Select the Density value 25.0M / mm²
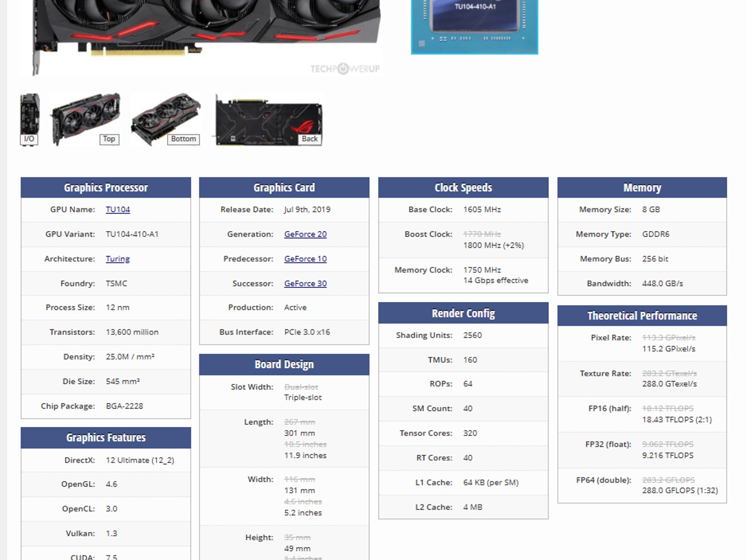This screenshot has height=560, width=747. (130, 357)
